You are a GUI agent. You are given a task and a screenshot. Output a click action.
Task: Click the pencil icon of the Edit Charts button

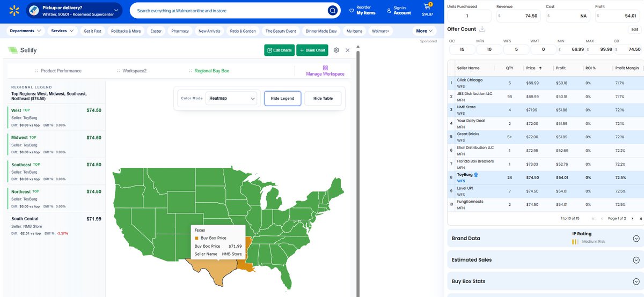269,50
